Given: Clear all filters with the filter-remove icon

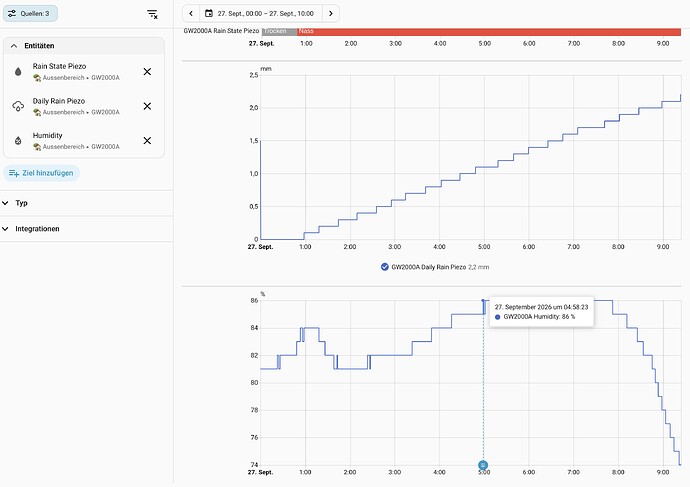Looking at the screenshot, I should [x=152, y=14].
